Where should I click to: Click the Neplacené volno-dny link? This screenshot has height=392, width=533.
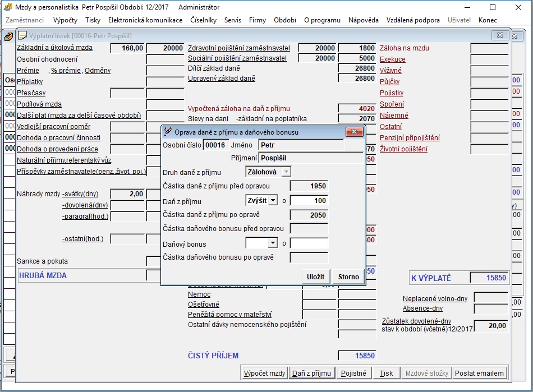[x=435, y=298]
